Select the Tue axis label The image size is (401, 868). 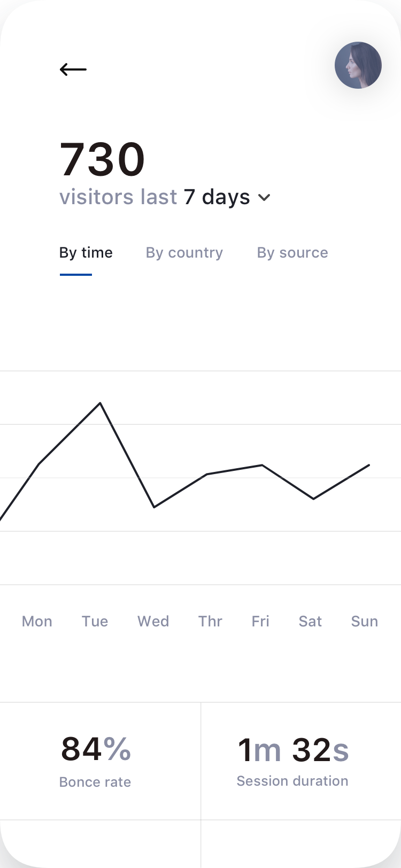click(95, 621)
